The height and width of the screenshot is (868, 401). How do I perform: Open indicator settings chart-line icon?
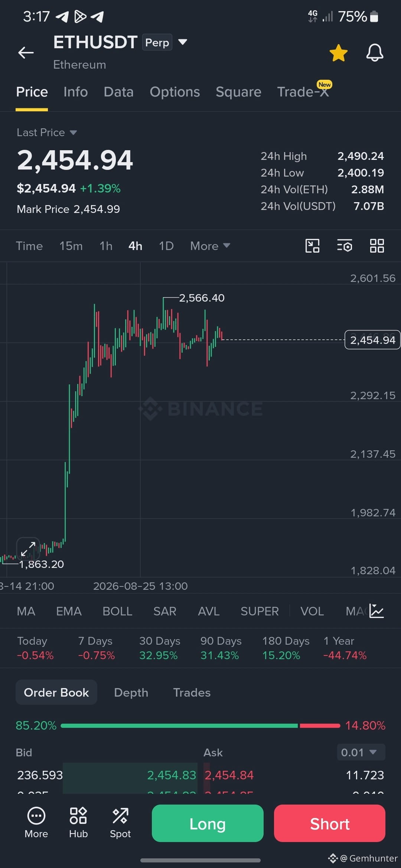click(x=376, y=611)
